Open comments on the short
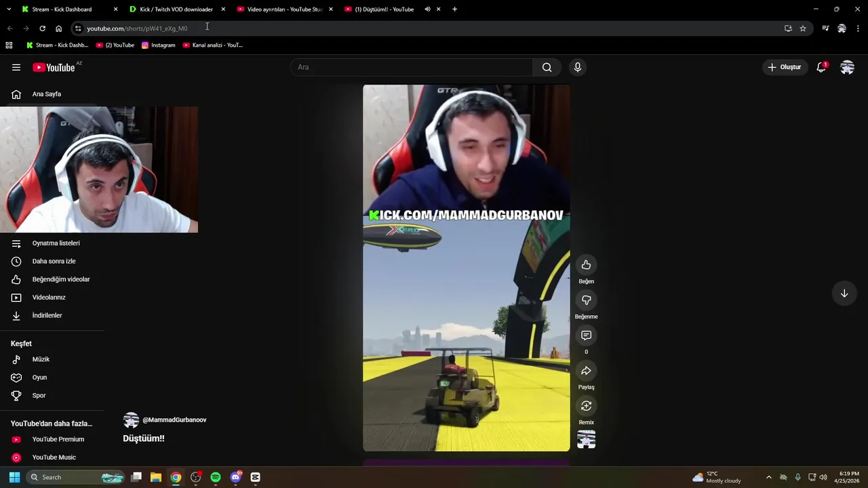Image resolution: width=868 pixels, height=488 pixels. coord(586,335)
